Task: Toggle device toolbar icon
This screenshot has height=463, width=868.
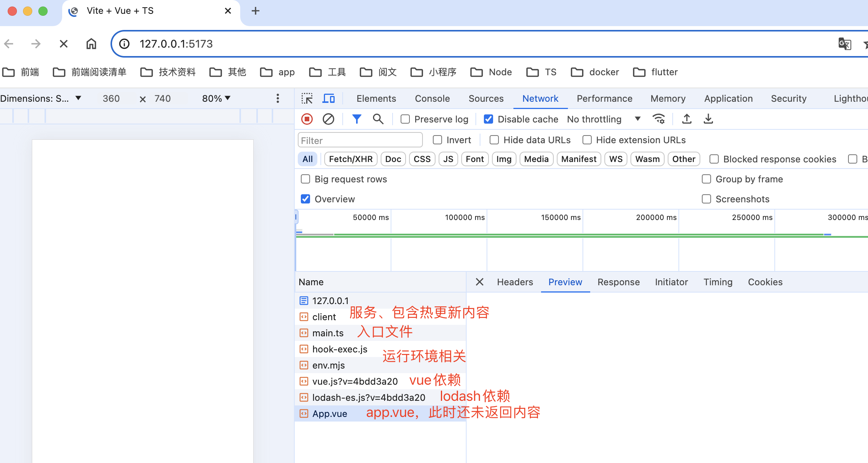Action: (328, 99)
